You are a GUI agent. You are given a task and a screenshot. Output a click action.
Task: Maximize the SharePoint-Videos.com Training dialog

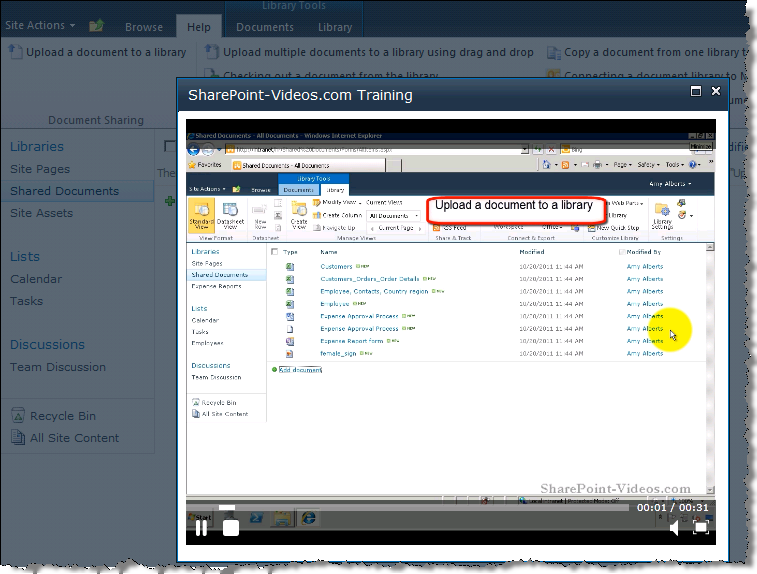pyautogui.click(x=696, y=91)
